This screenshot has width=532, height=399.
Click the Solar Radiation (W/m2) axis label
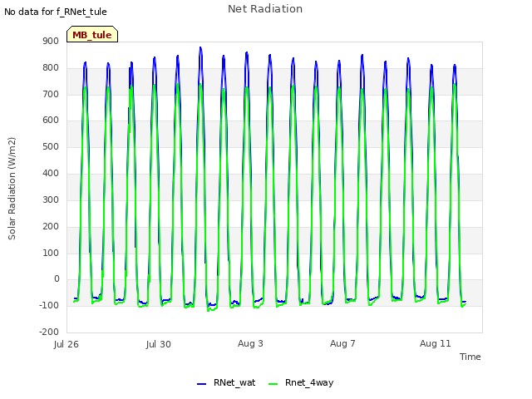(x=12, y=189)
